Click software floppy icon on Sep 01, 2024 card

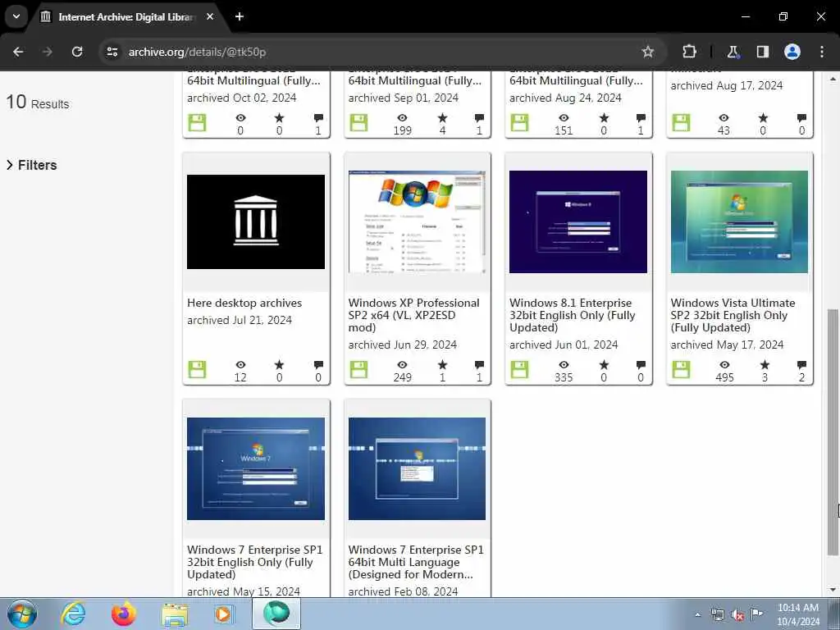pos(358,123)
